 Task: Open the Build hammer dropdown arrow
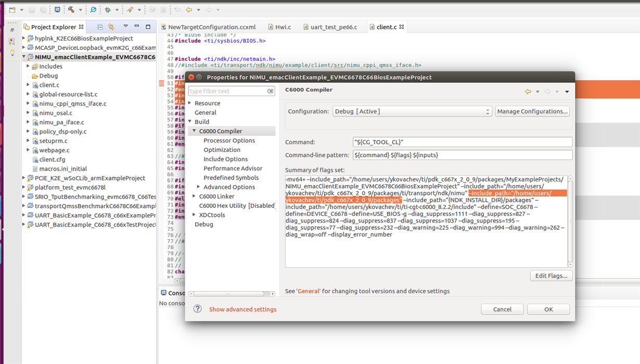point(80,10)
